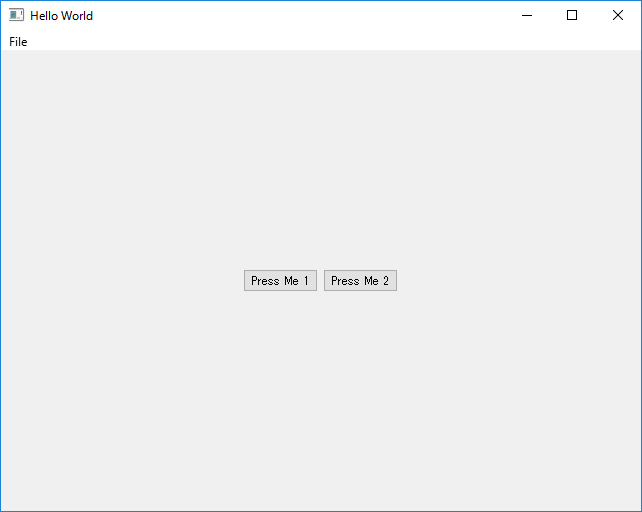Click the Hello World app icon
This screenshot has height=512, width=642.
[16, 15]
